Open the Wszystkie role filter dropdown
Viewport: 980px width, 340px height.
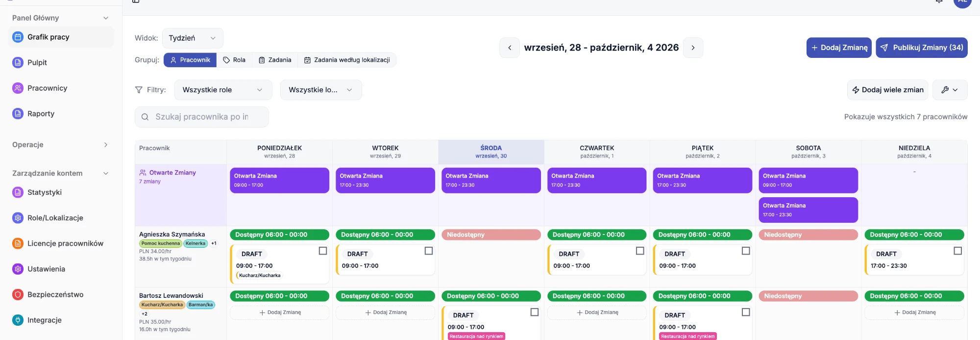click(223, 90)
